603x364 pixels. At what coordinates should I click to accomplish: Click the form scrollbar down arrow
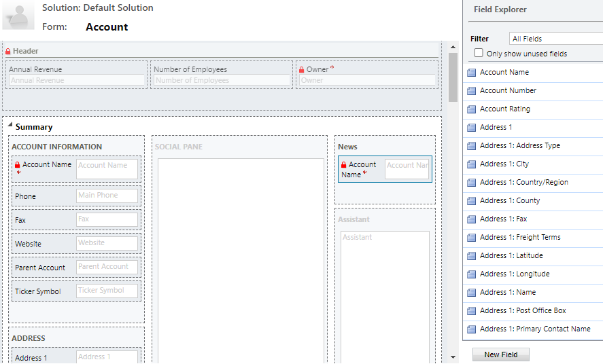(453, 357)
